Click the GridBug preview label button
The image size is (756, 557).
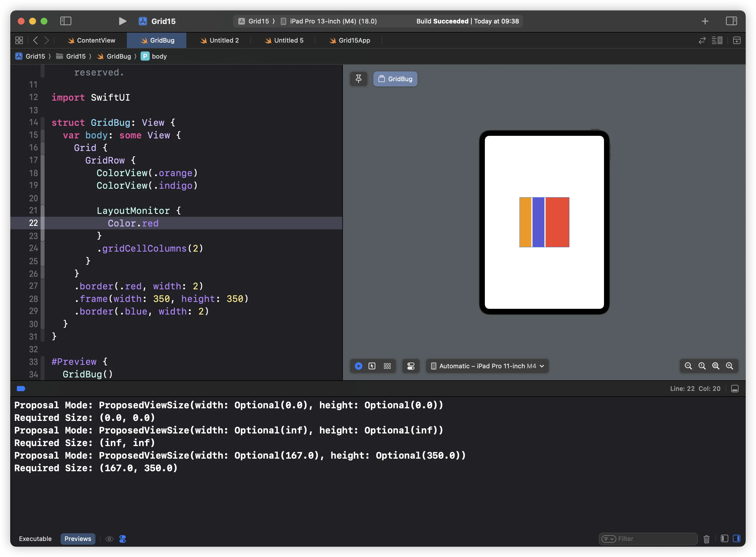click(395, 79)
